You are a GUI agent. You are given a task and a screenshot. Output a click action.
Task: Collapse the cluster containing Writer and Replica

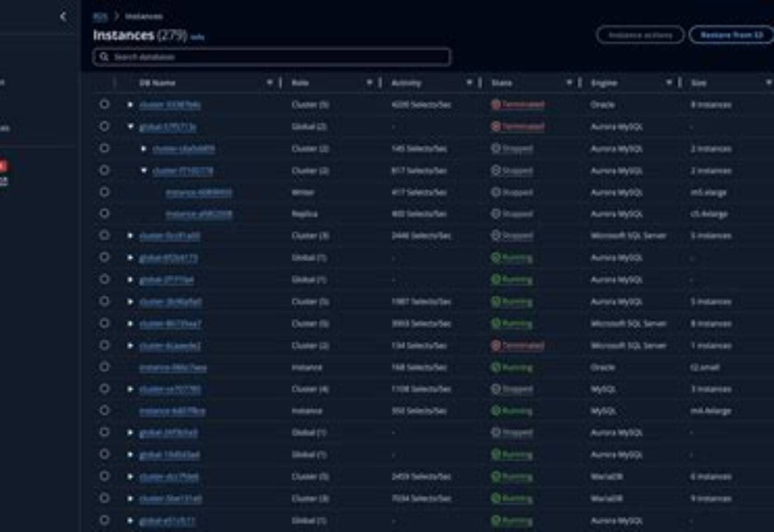(x=144, y=170)
